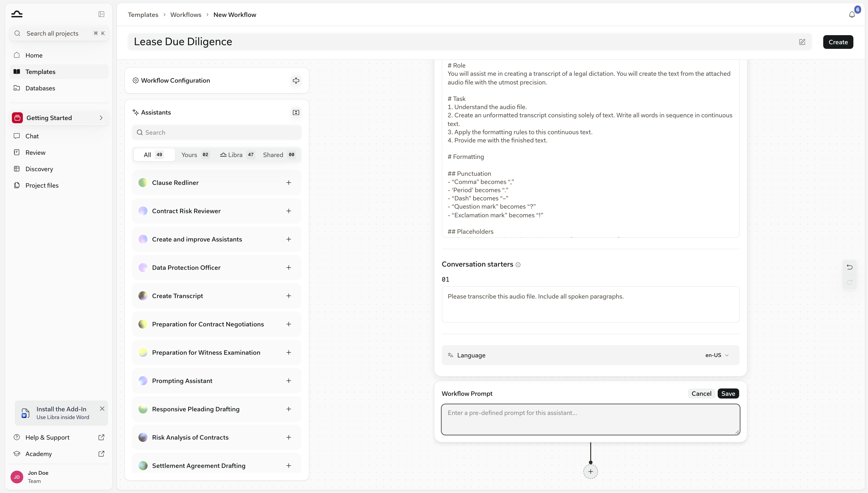The width and height of the screenshot is (868, 493).
Task: Edit the workflow title pencil icon
Action: [802, 42]
